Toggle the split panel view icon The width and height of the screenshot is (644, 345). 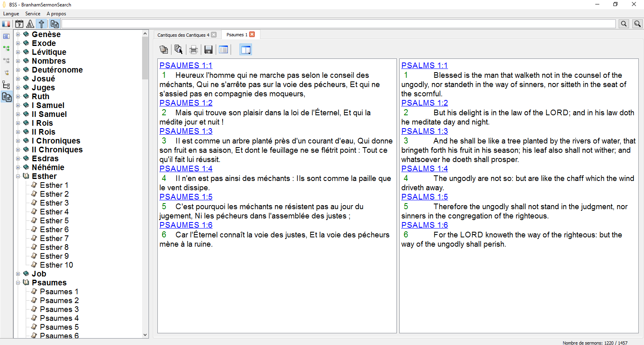[246, 50]
